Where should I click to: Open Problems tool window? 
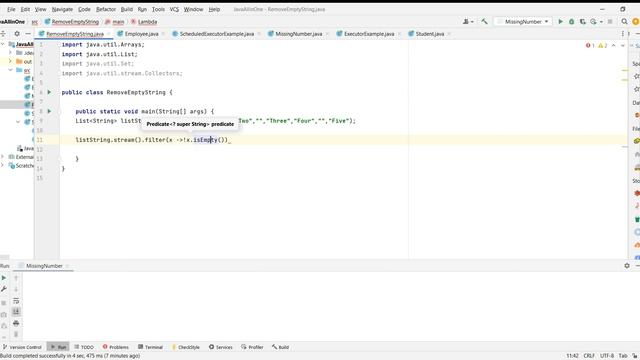pyautogui.click(x=116, y=347)
